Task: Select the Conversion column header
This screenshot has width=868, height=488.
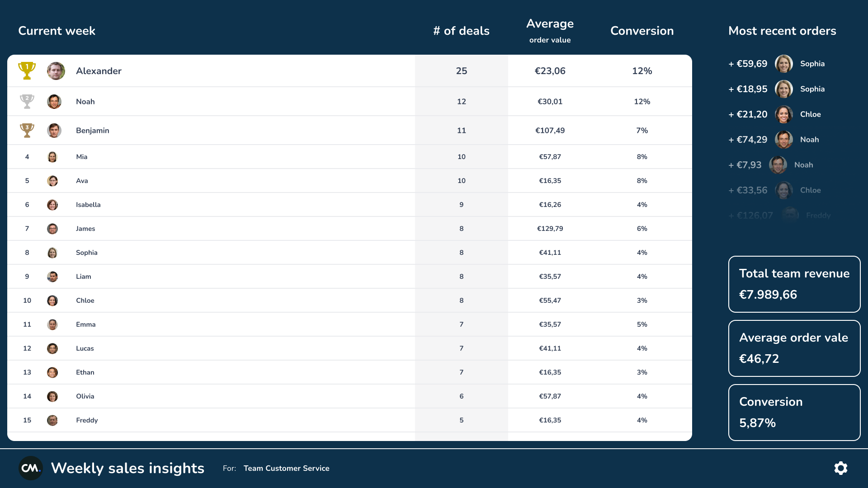Action: click(642, 31)
